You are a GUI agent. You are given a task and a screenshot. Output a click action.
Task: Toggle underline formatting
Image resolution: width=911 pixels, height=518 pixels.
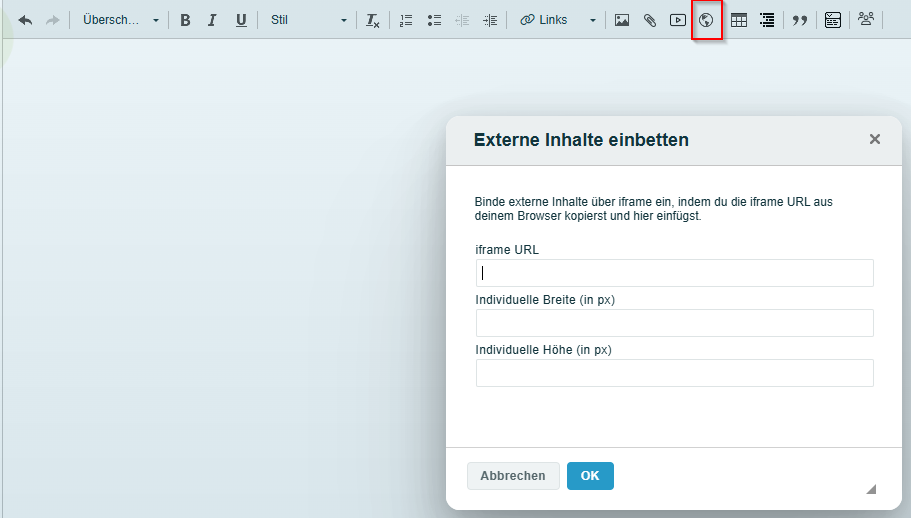tap(241, 20)
